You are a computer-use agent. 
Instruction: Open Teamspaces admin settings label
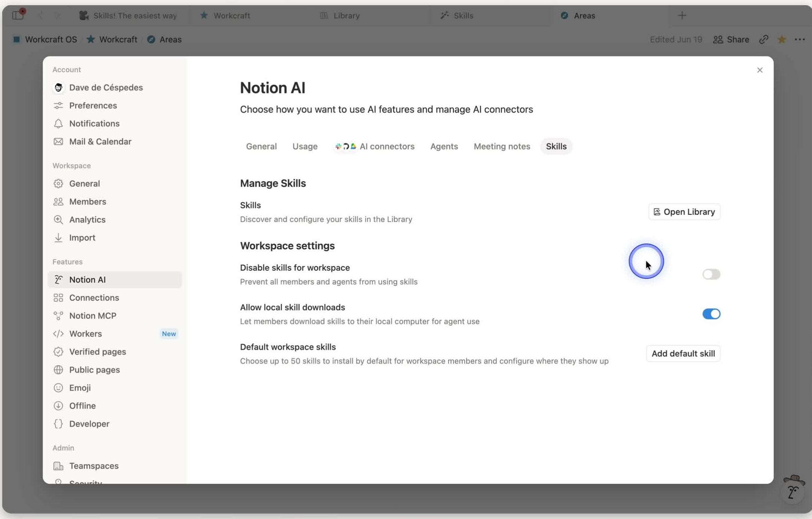tap(94, 466)
